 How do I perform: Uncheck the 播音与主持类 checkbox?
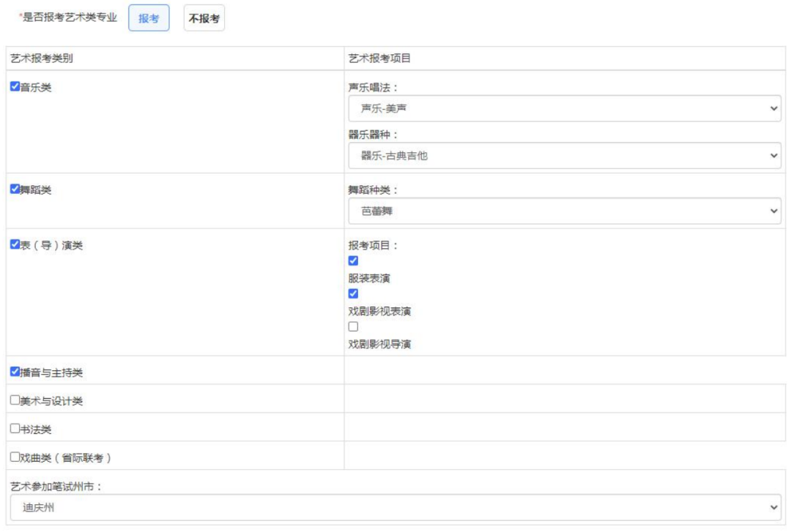[x=15, y=372]
